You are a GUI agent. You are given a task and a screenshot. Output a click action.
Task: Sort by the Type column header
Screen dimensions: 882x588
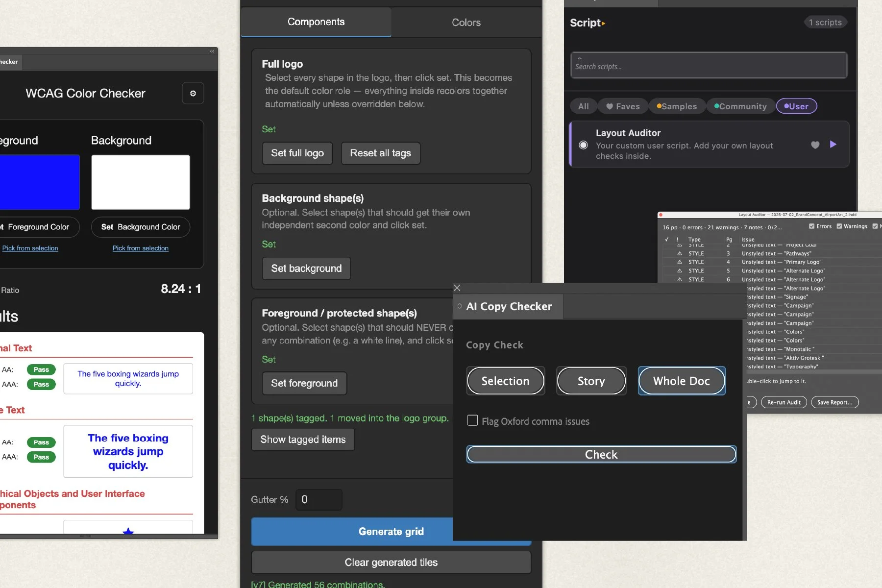point(694,240)
